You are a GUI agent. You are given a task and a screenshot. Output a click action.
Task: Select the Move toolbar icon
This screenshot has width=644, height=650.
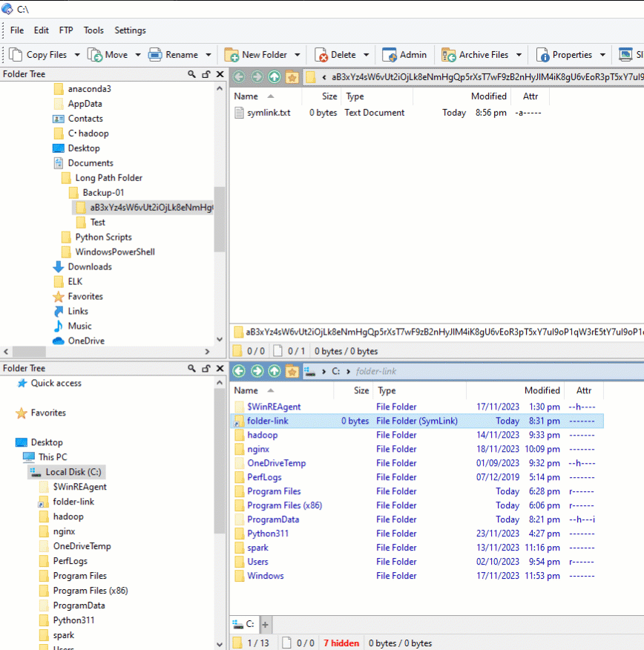pyautogui.click(x=95, y=54)
